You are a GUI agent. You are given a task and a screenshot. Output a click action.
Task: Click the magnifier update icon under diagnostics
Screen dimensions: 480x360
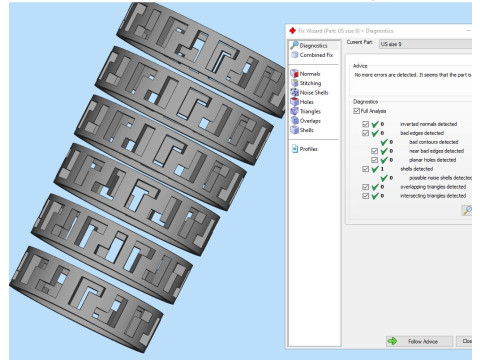pos(467,210)
